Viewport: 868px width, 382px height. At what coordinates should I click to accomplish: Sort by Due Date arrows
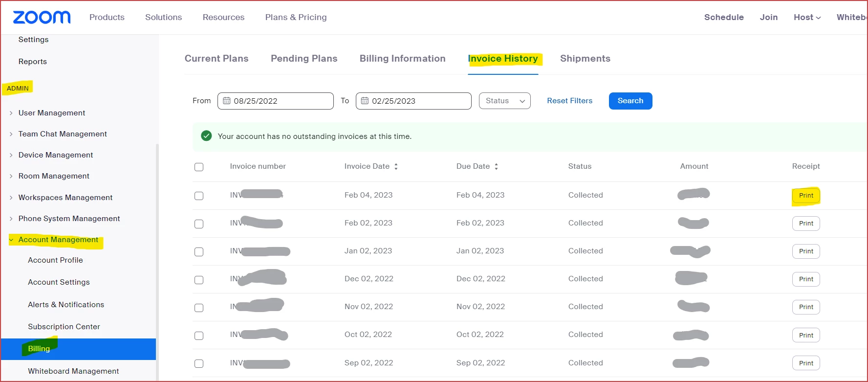[x=496, y=166]
